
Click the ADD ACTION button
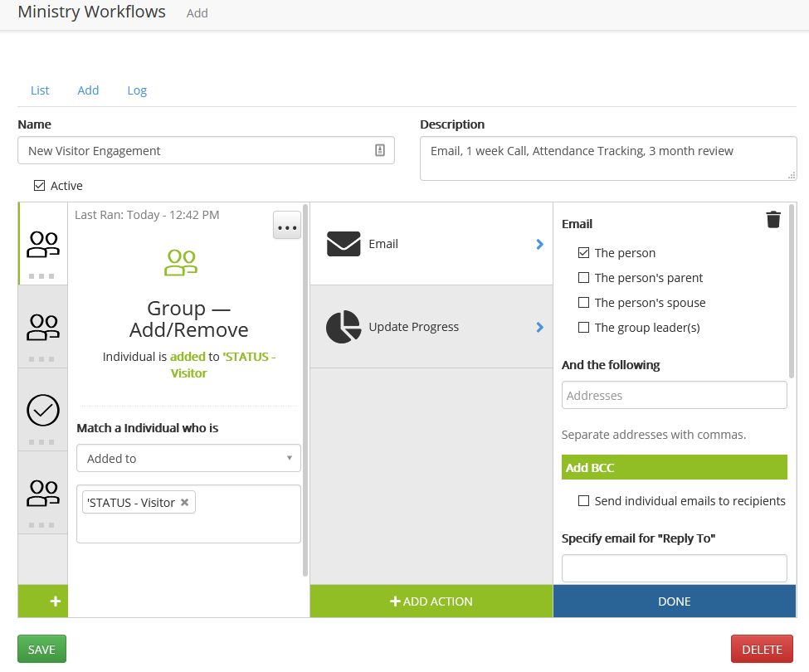point(431,601)
